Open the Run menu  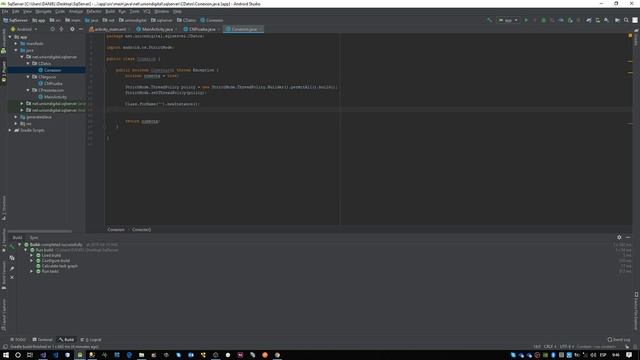(122, 11)
